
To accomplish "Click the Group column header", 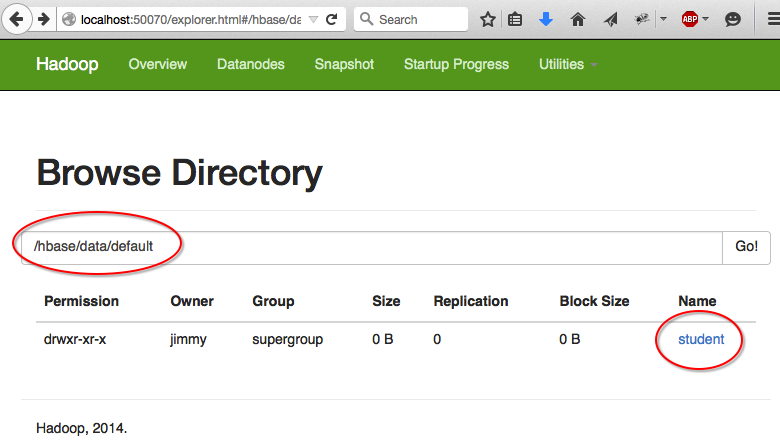I will [x=273, y=302].
